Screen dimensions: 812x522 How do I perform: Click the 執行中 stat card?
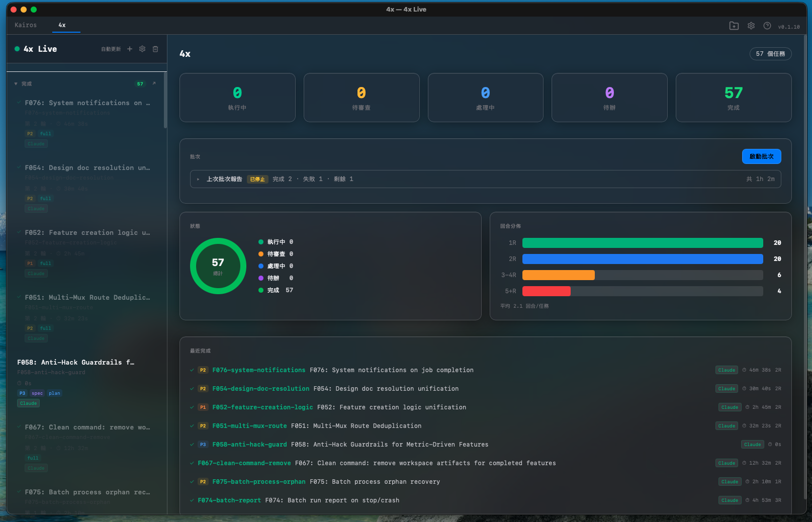[237, 98]
